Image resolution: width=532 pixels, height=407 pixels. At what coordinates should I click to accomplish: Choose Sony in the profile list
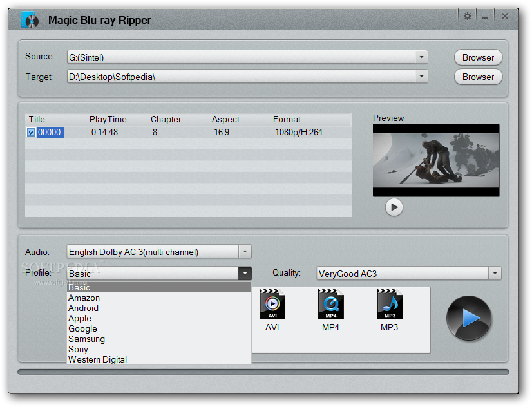[x=159, y=349]
